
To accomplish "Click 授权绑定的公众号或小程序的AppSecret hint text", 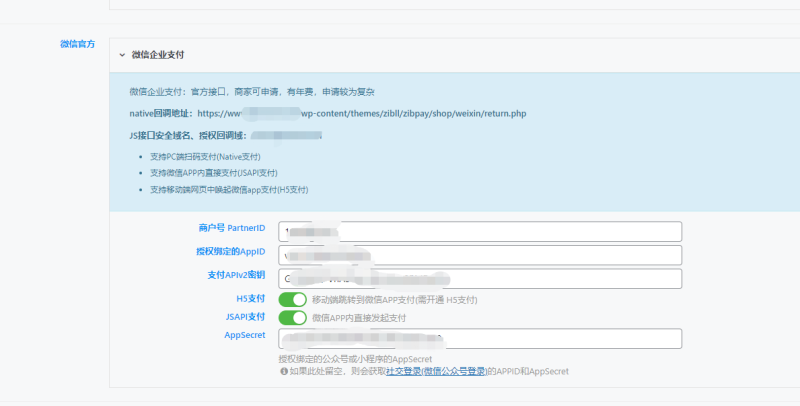I will point(355,359).
